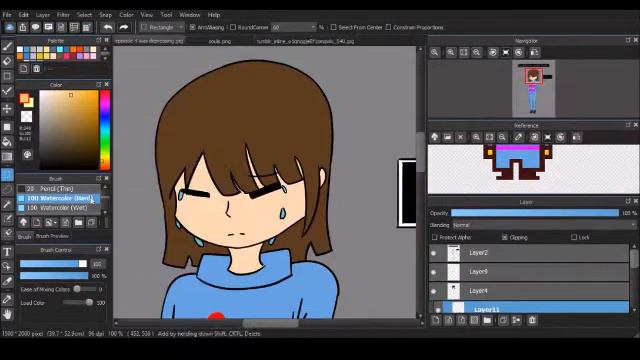Open the Layer menu

click(42, 15)
